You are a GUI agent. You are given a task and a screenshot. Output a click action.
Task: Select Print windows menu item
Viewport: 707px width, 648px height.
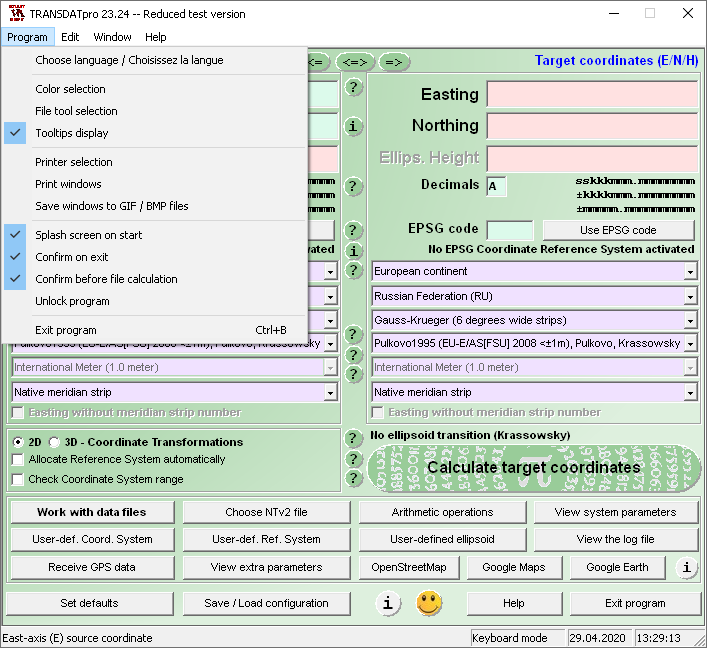click(x=155, y=184)
